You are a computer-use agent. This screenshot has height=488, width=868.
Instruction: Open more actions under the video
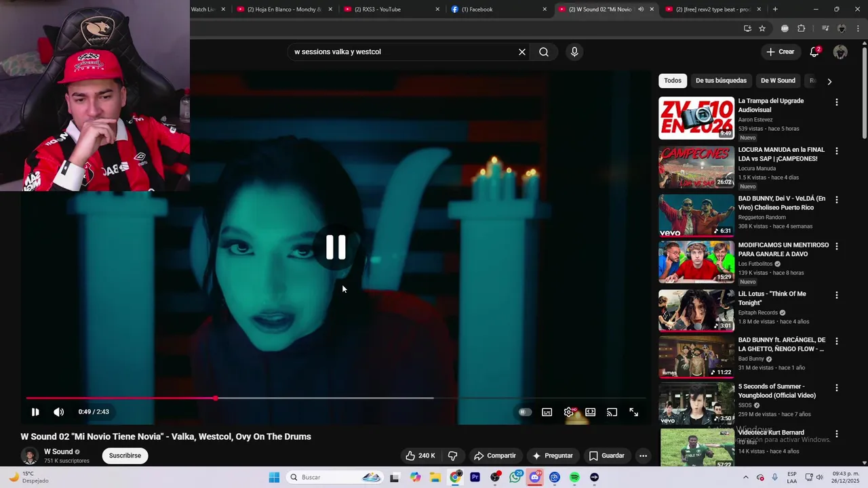point(643,455)
